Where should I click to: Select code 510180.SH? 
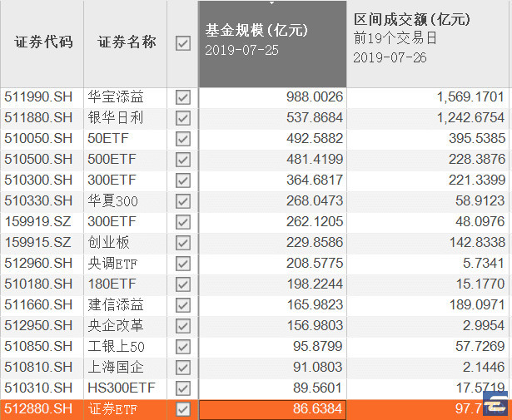[38, 284]
